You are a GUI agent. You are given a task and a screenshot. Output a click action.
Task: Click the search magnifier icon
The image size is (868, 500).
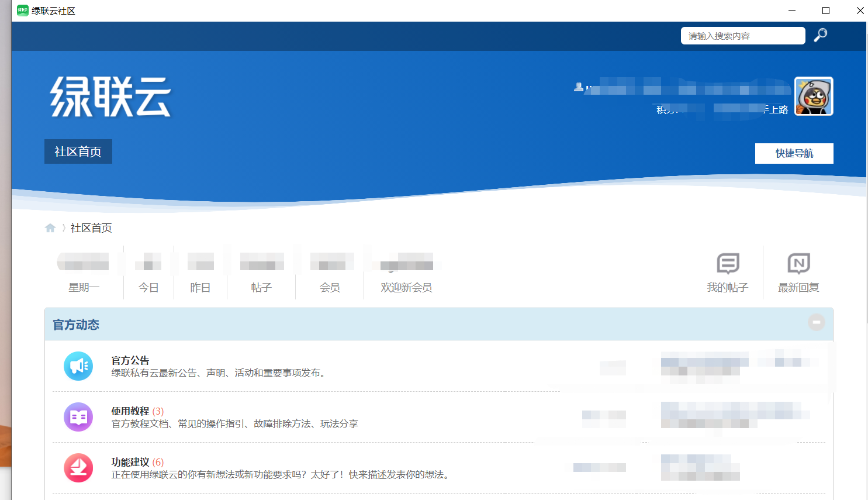(821, 35)
